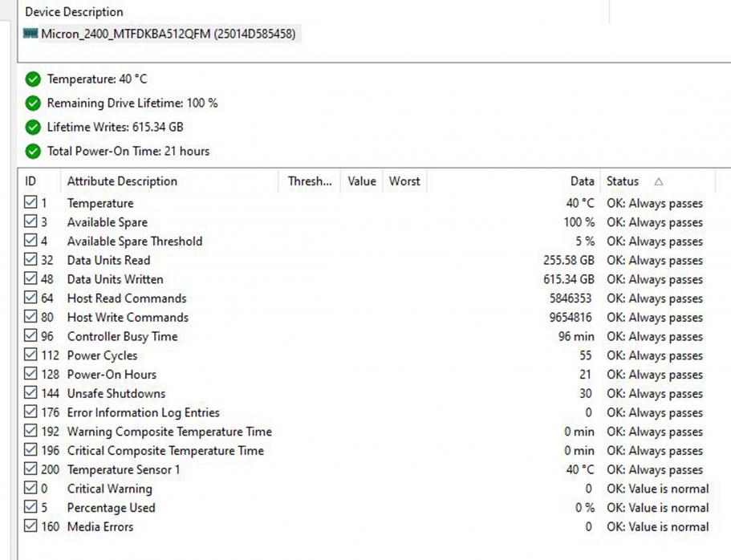Click the Micron SSD drive icon

(x=31, y=34)
